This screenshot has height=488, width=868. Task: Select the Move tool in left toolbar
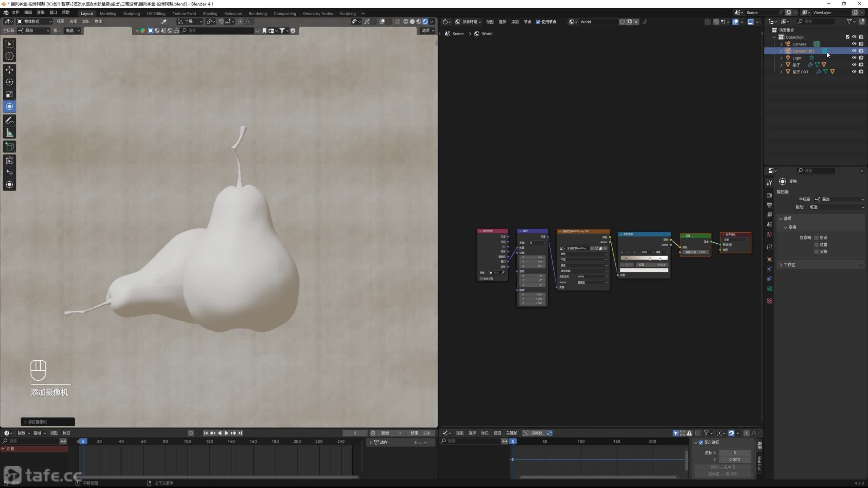point(9,70)
